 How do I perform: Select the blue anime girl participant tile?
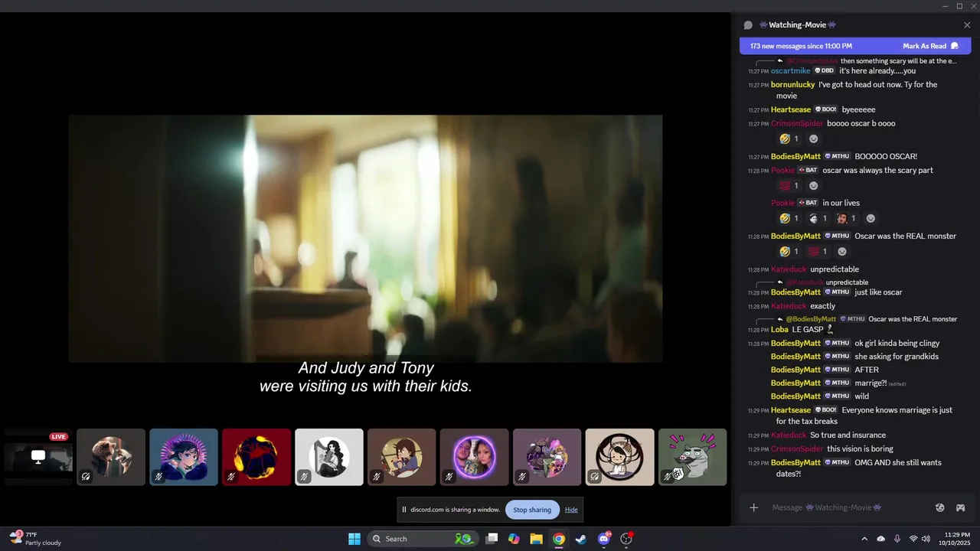[x=184, y=457]
